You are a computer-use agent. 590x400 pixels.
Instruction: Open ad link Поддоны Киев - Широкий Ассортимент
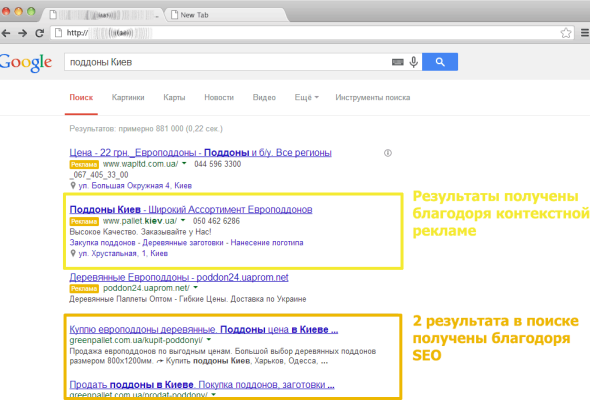pos(191,210)
